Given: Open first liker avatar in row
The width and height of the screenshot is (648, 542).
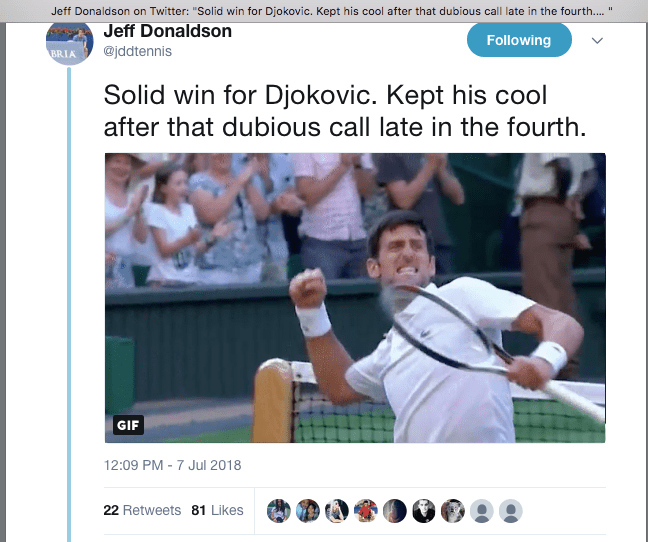Looking at the screenshot, I should click(x=279, y=511).
